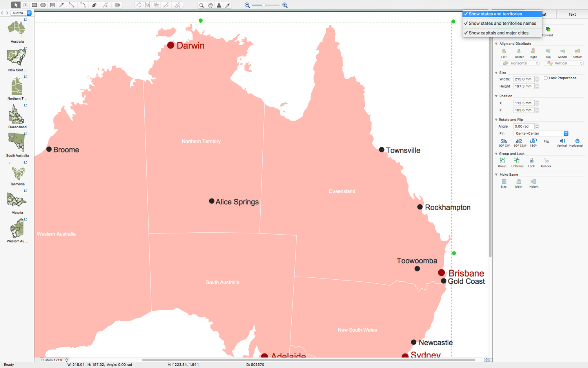Select the arrow pointer tool
The height and width of the screenshot is (368, 588).
(x=16, y=5)
